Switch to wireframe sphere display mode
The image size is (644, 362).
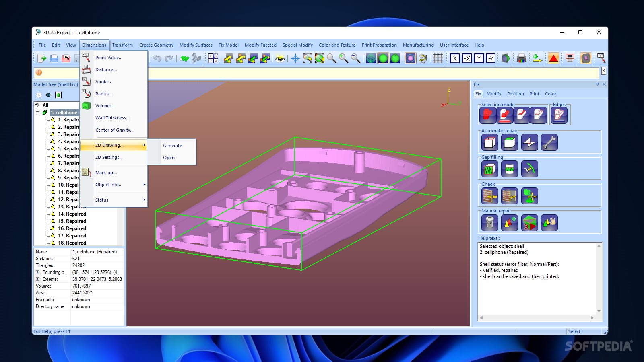[x=371, y=58]
